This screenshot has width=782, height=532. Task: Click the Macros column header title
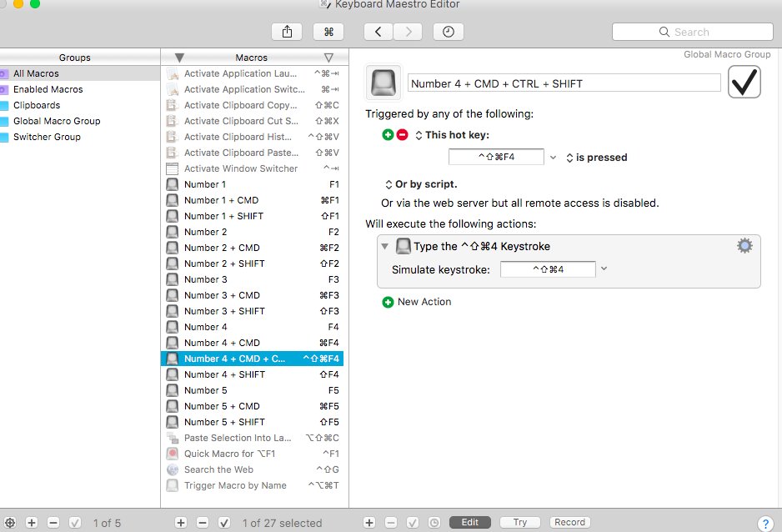[x=252, y=58]
